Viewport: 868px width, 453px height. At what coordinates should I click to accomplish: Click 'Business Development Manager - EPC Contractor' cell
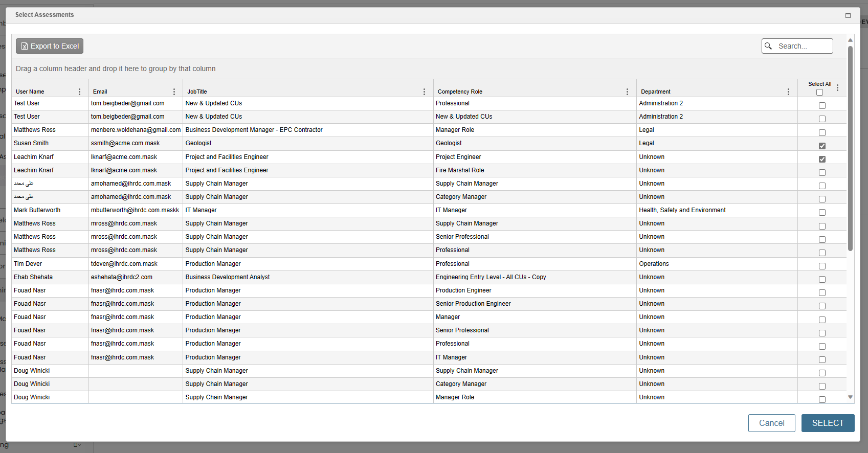[308, 130]
